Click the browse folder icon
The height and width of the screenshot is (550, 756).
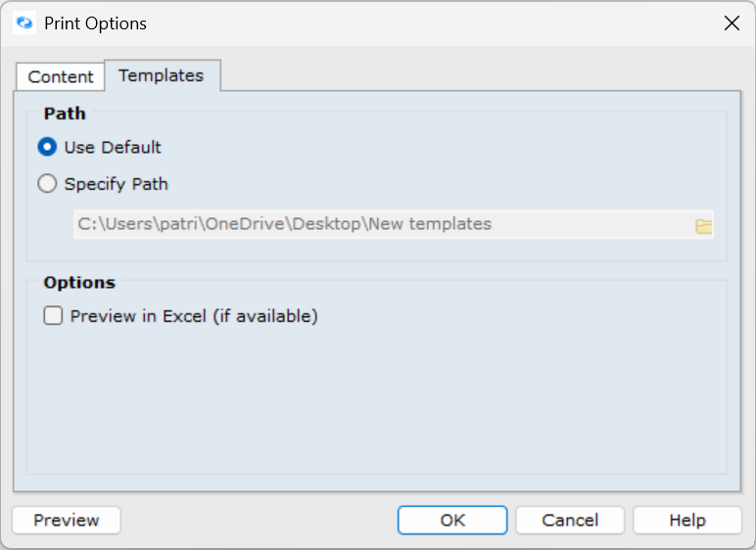tap(703, 226)
